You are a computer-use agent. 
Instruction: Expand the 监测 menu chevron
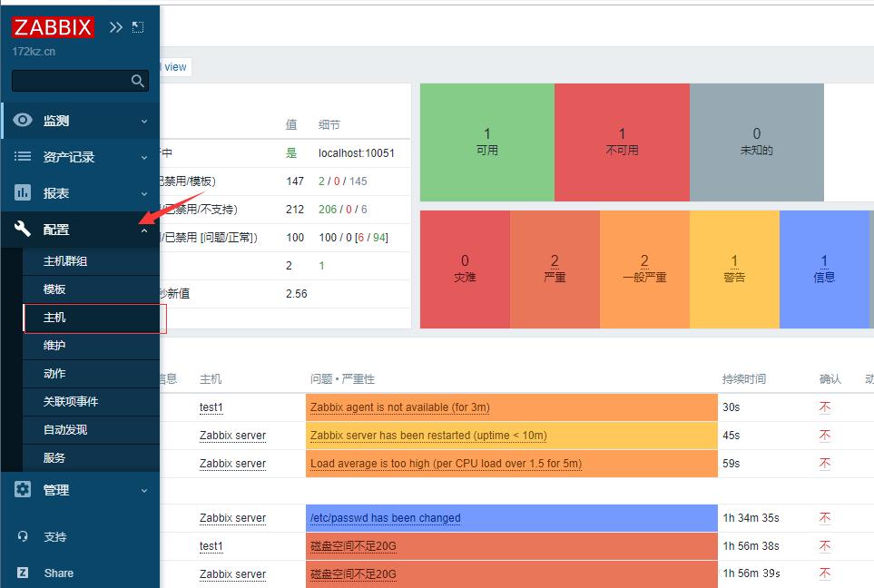pos(142,121)
